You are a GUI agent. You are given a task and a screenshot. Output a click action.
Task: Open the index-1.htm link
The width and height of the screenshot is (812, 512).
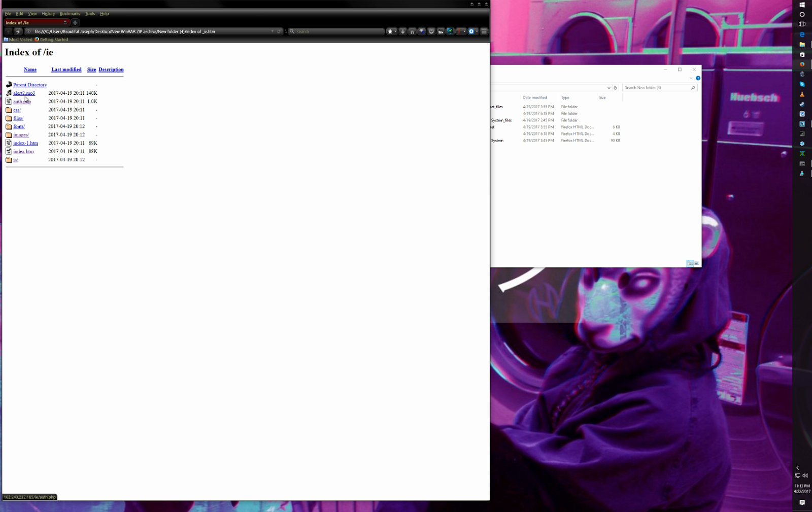tap(25, 143)
